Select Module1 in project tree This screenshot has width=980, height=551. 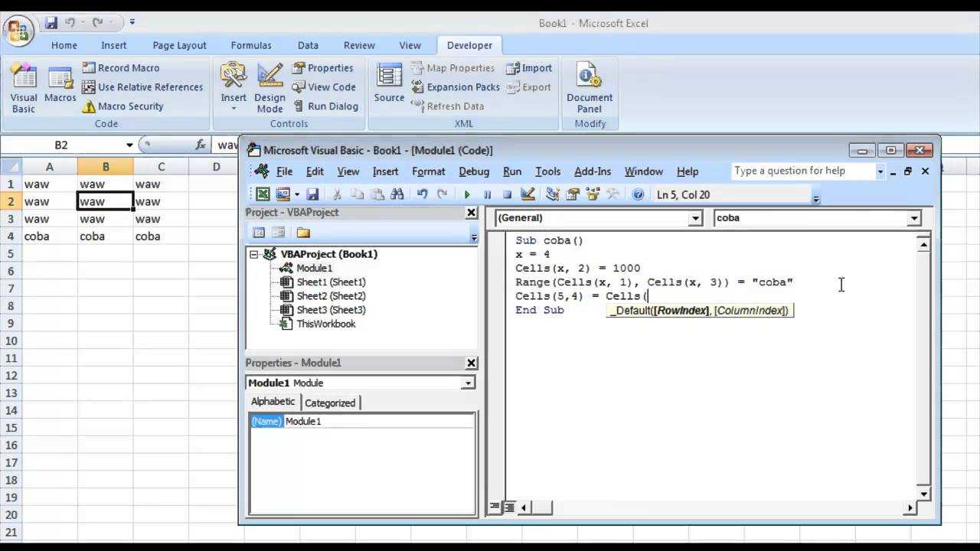pos(314,268)
